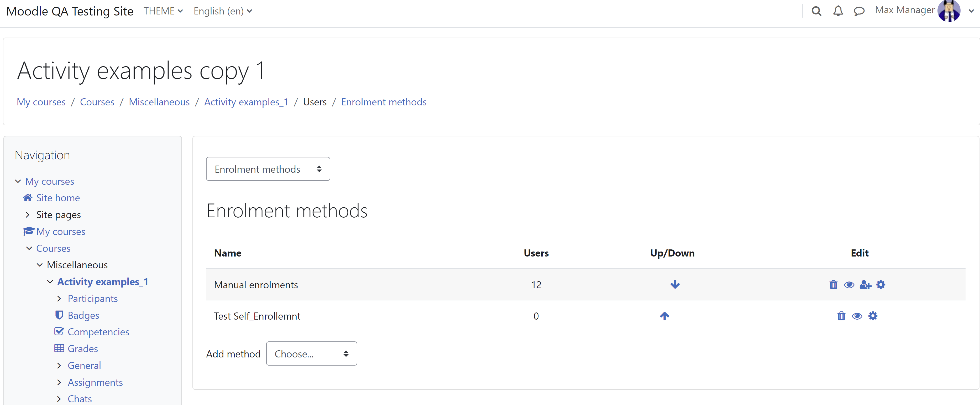
Task: Expand Participants tree node chevron
Action: click(59, 298)
